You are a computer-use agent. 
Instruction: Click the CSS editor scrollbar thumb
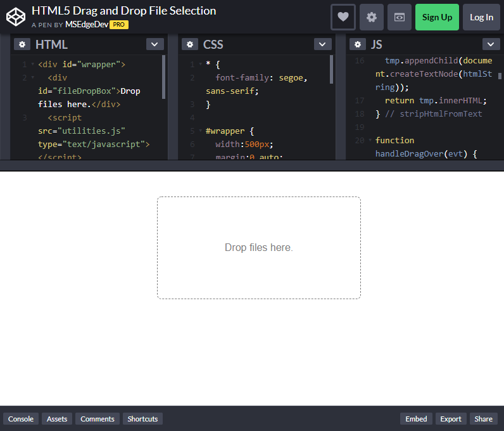pos(331,70)
